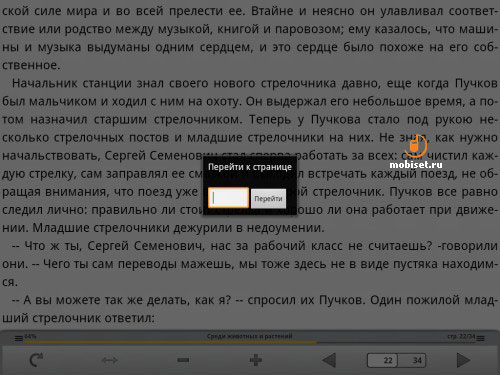Click the mobiset.ru watermark logo
Viewport: 500px width, 375px height.
coord(416,152)
